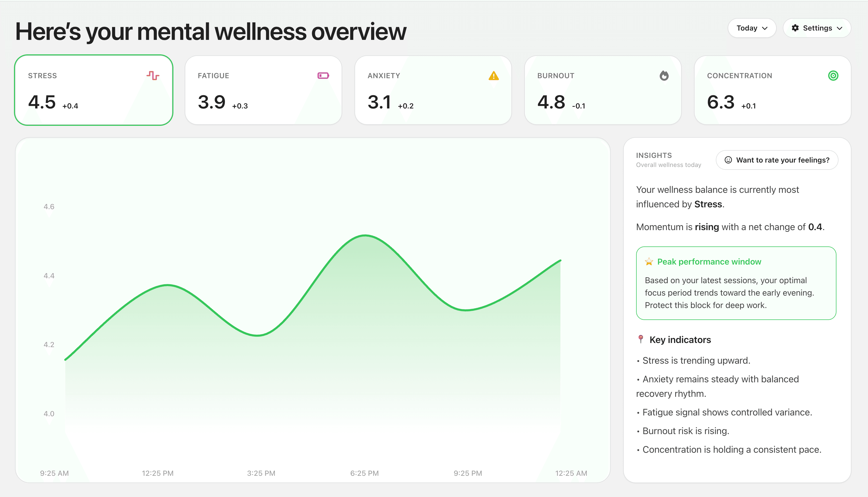The height and width of the screenshot is (497, 868).
Task: Click the Concentration target icon
Action: [x=834, y=75]
